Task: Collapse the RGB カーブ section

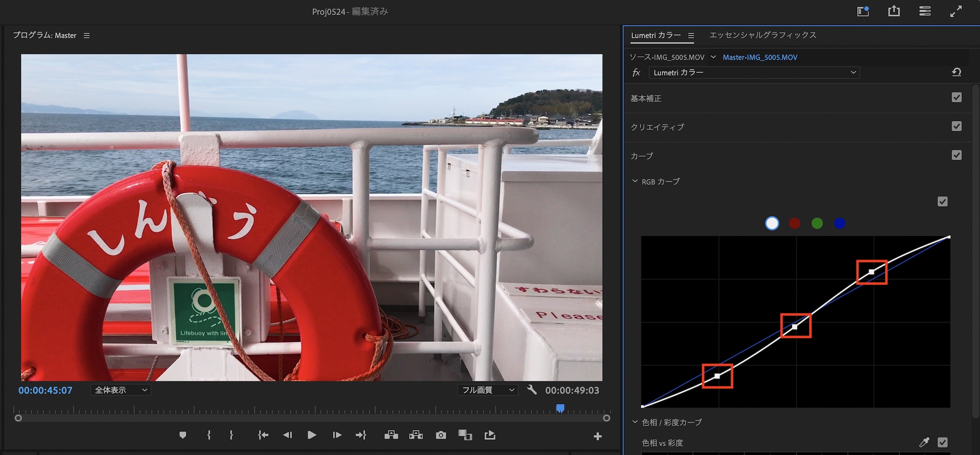Action: tap(635, 181)
